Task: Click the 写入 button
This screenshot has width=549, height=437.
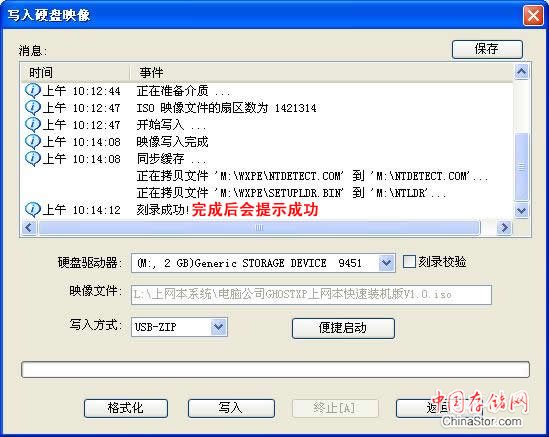Action: point(231,408)
